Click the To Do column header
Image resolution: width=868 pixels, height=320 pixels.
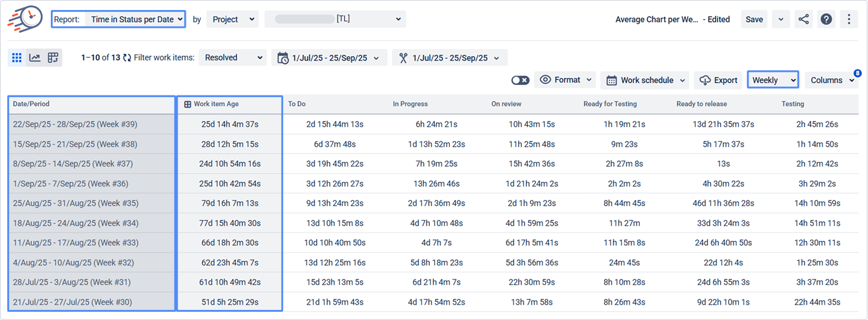point(297,104)
